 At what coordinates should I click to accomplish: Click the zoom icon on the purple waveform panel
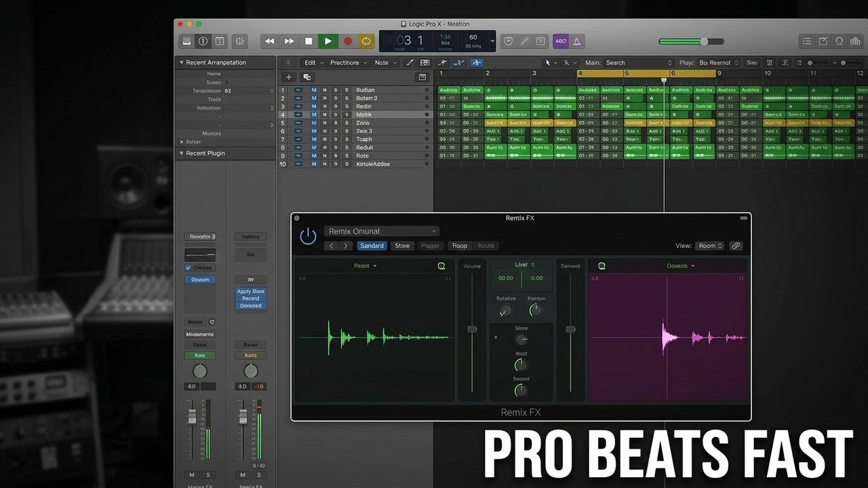(x=601, y=266)
